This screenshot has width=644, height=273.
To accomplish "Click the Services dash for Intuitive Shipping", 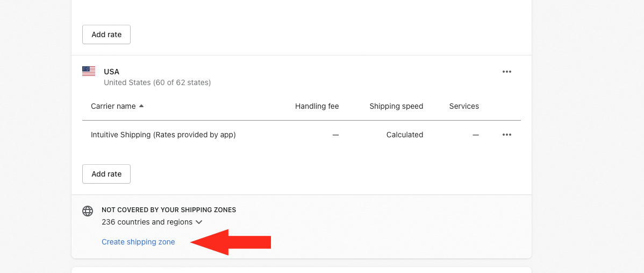I will click(x=475, y=135).
